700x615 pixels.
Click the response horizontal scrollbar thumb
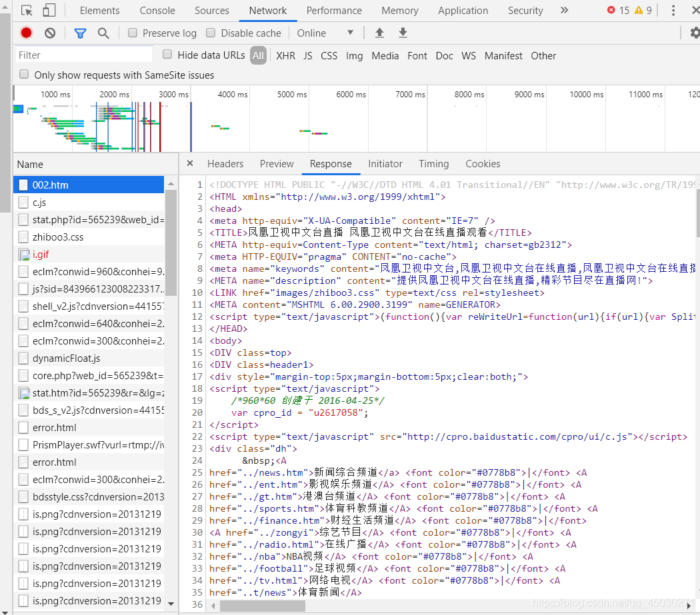(x=263, y=606)
